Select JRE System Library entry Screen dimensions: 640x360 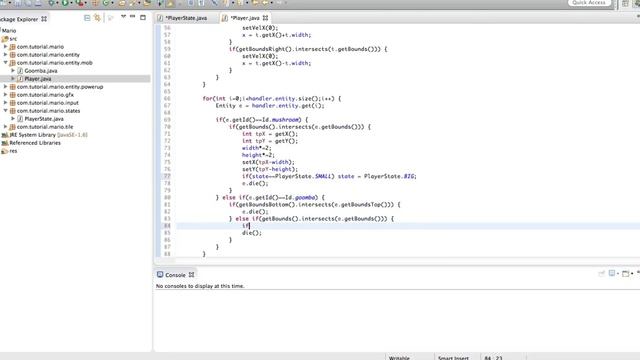(48, 135)
